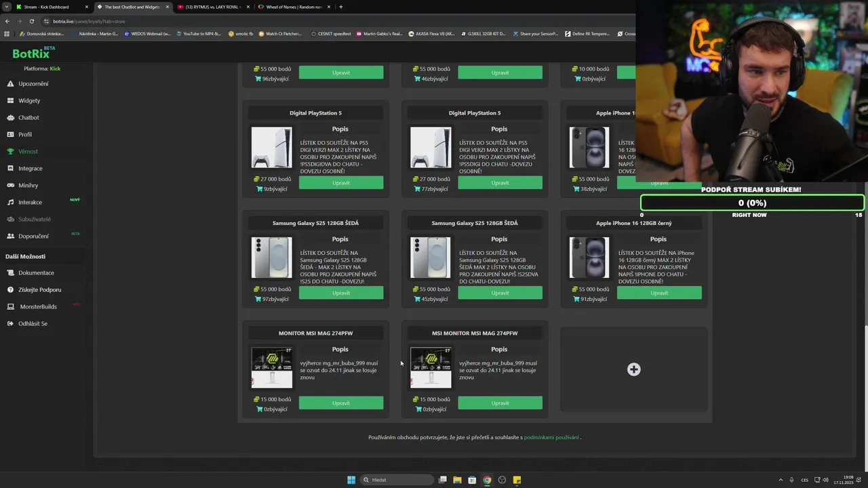The height and width of the screenshot is (488, 868).
Task: Click Upravit on MONITOR MSI MAG 274PFW card
Action: click(x=341, y=403)
